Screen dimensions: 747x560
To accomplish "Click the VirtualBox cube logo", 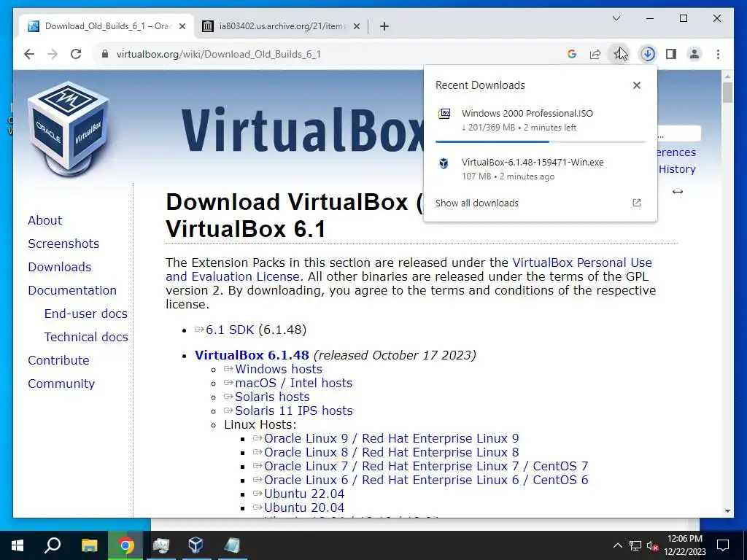I will point(69,128).
